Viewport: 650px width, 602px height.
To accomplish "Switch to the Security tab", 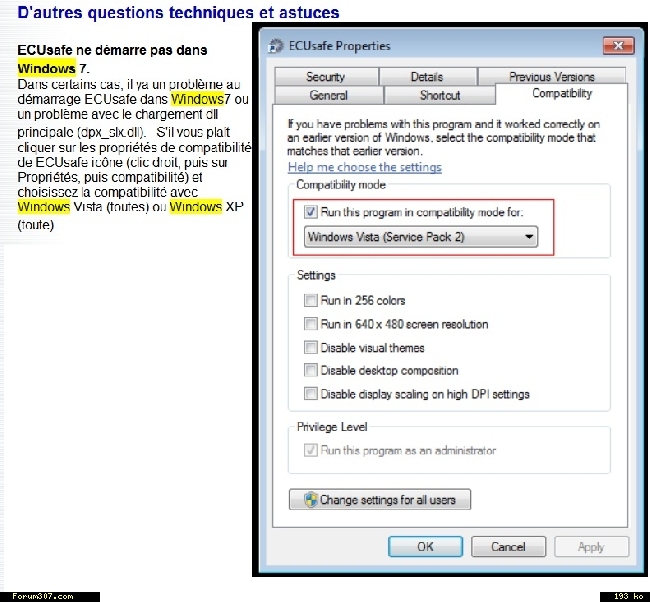I will point(326,77).
